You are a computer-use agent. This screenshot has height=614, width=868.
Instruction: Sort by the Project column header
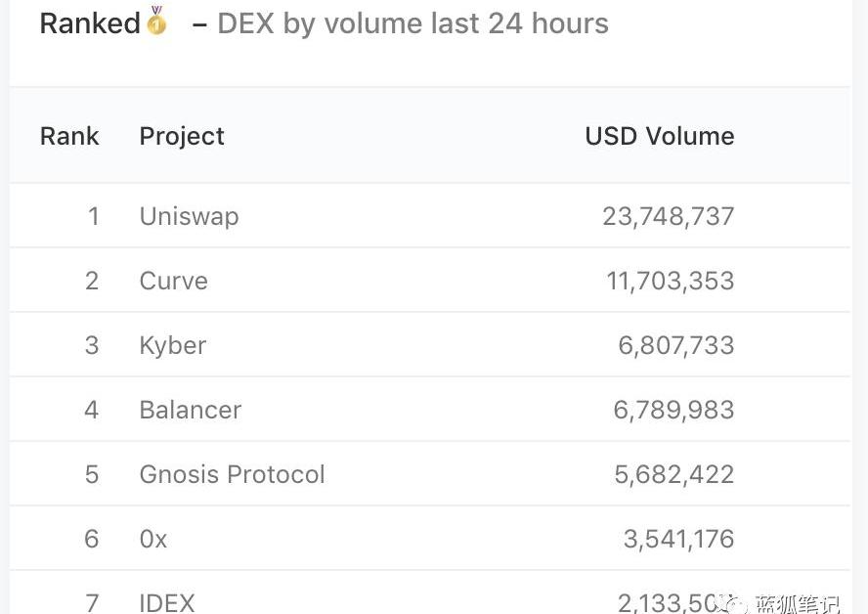[182, 136]
